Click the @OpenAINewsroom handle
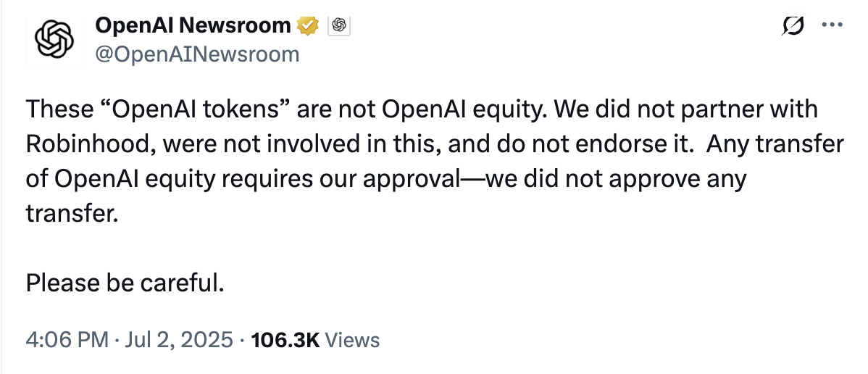 (x=197, y=54)
